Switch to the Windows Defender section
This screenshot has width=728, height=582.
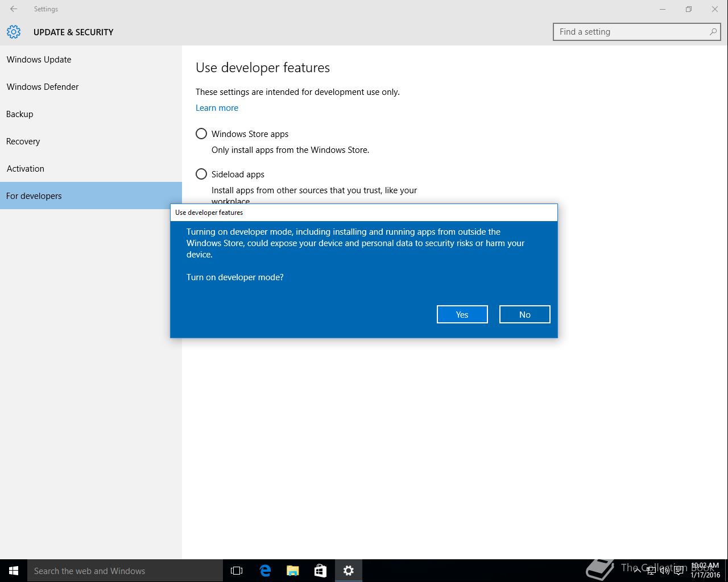(x=43, y=87)
